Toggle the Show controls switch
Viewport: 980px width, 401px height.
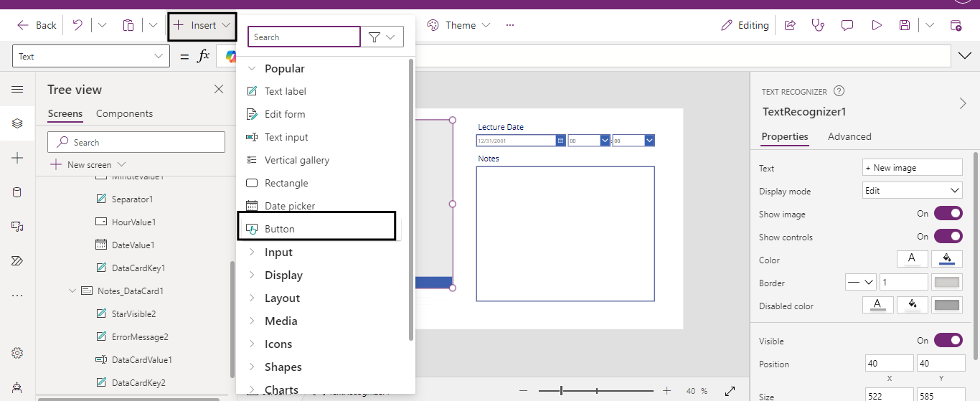click(x=948, y=237)
